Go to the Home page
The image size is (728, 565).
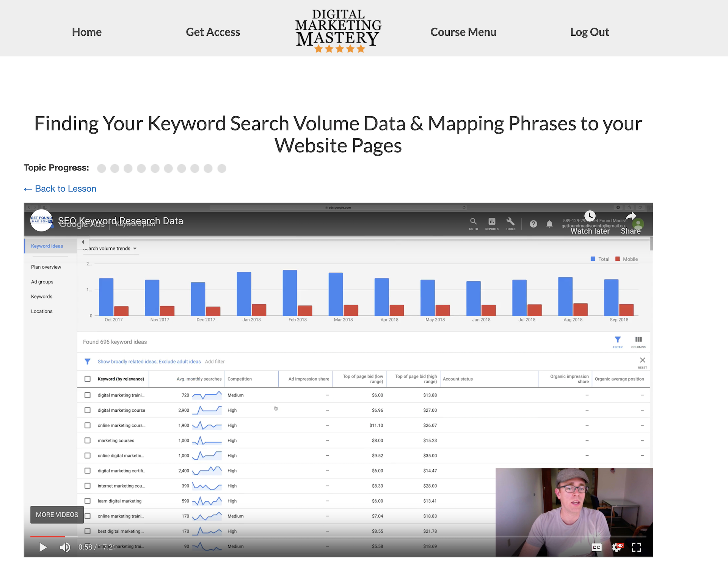pos(87,32)
